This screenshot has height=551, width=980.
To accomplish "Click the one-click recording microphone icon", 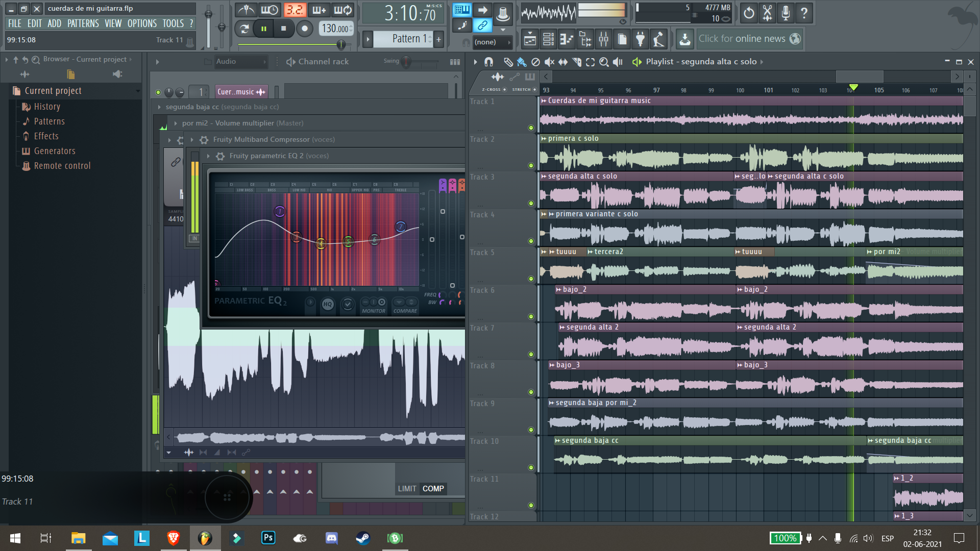I will point(786,13).
